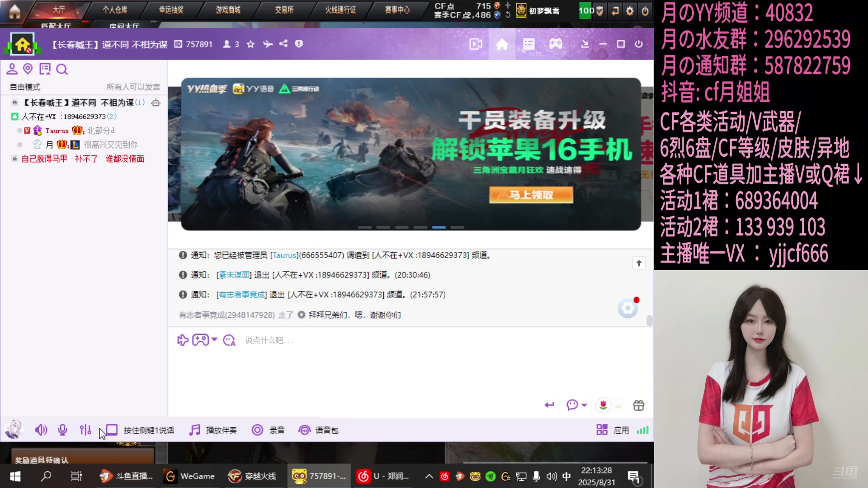
Task: Open the emoji sticker icon
Action: tap(229, 340)
